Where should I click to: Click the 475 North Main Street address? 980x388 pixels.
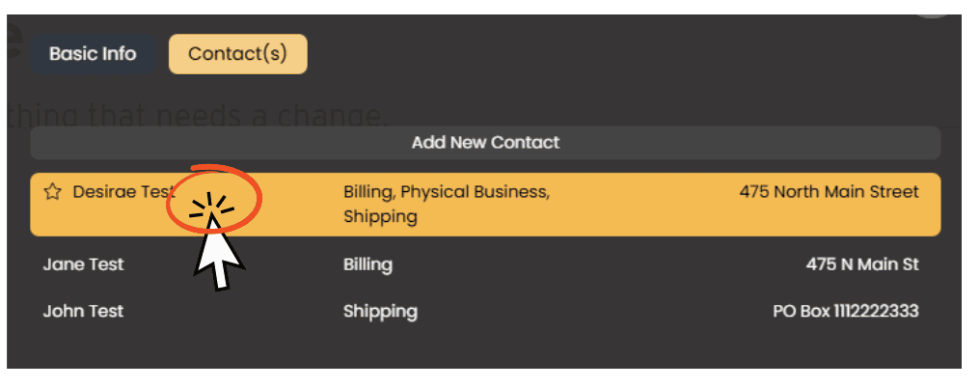coord(829,192)
